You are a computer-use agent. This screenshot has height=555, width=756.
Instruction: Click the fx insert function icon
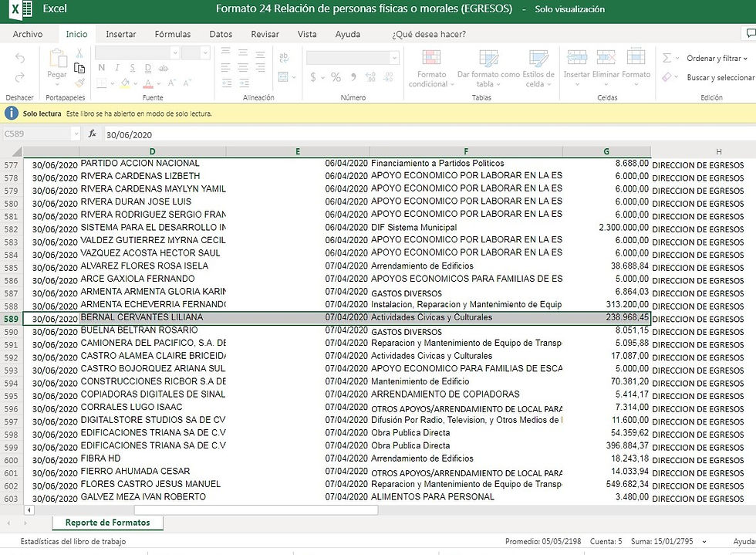coord(93,134)
